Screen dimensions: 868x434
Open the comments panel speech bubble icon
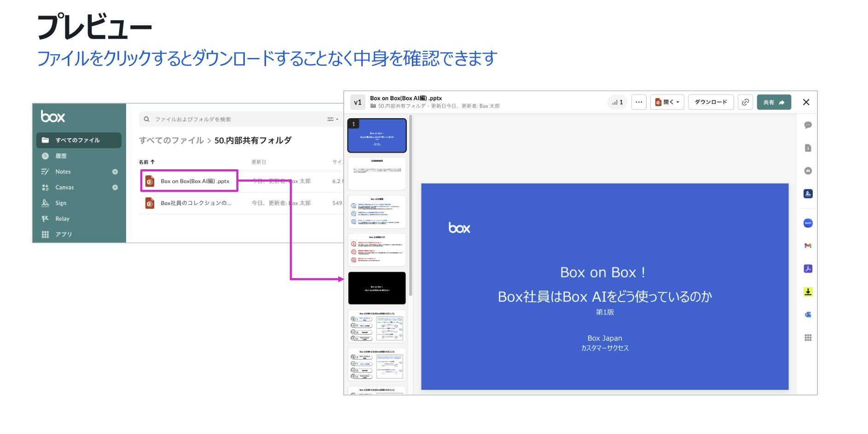click(x=808, y=125)
